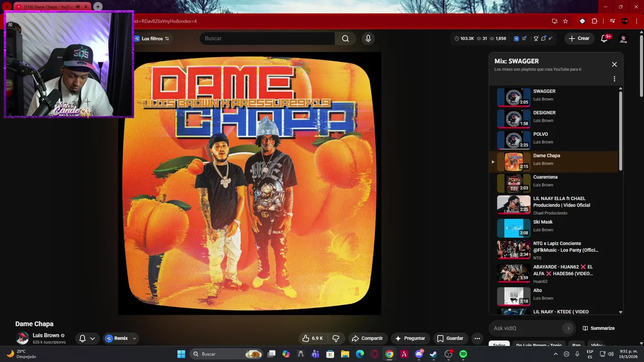Open more actions ellipsis below video
Screen dimensions: 644x362
click(x=477, y=338)
